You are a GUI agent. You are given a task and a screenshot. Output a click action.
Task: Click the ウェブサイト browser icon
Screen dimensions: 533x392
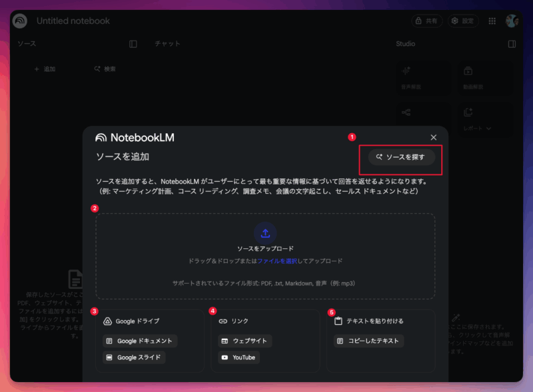tap(225, 341)
